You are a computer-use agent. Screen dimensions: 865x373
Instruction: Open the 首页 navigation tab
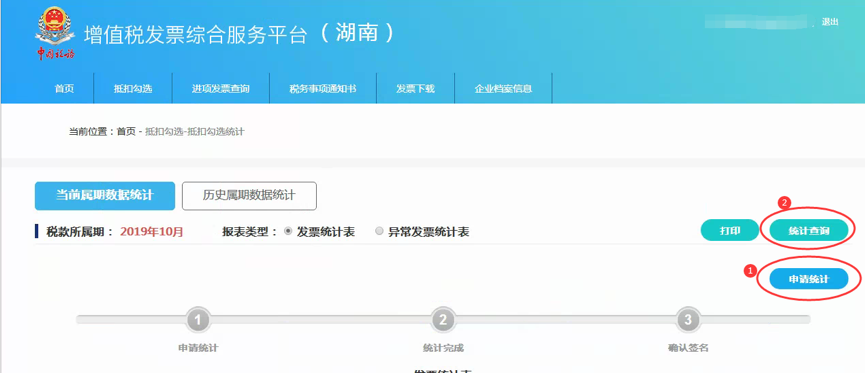64,88
